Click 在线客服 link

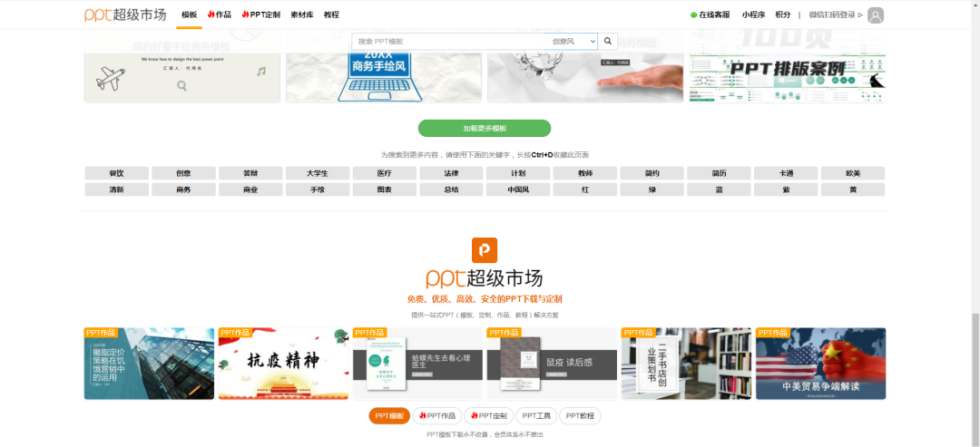[x=710, y=15]
